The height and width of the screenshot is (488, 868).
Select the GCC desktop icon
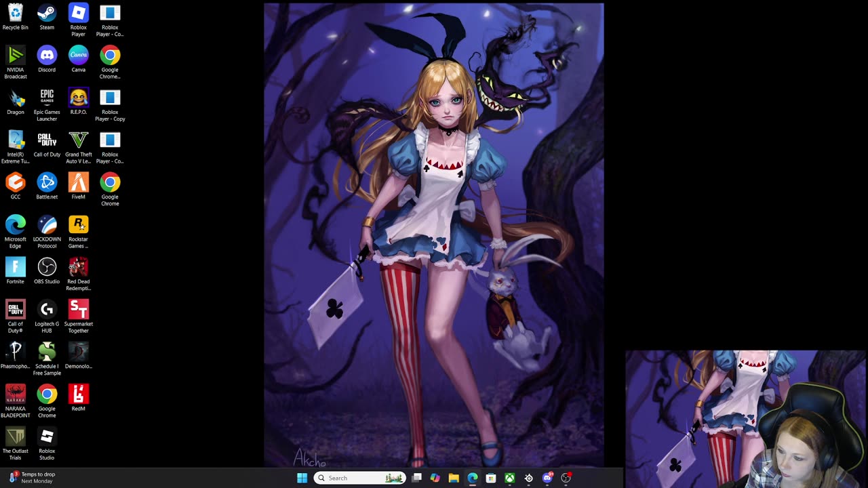[15, 186]
